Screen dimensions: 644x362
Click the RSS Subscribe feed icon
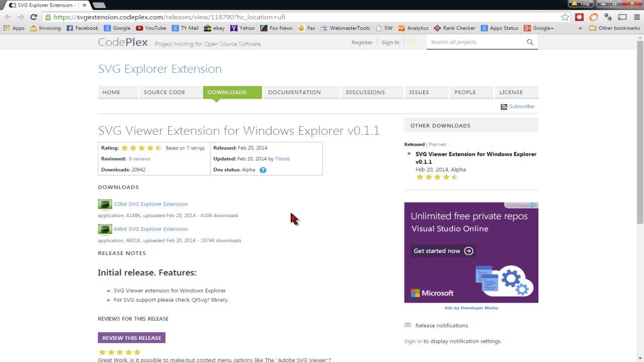pos(504,107)
